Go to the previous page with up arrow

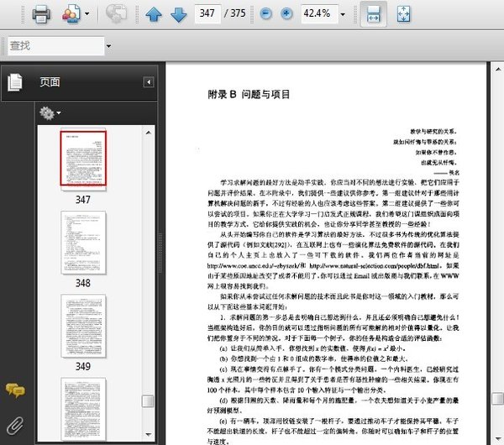(x=154, y=14)
